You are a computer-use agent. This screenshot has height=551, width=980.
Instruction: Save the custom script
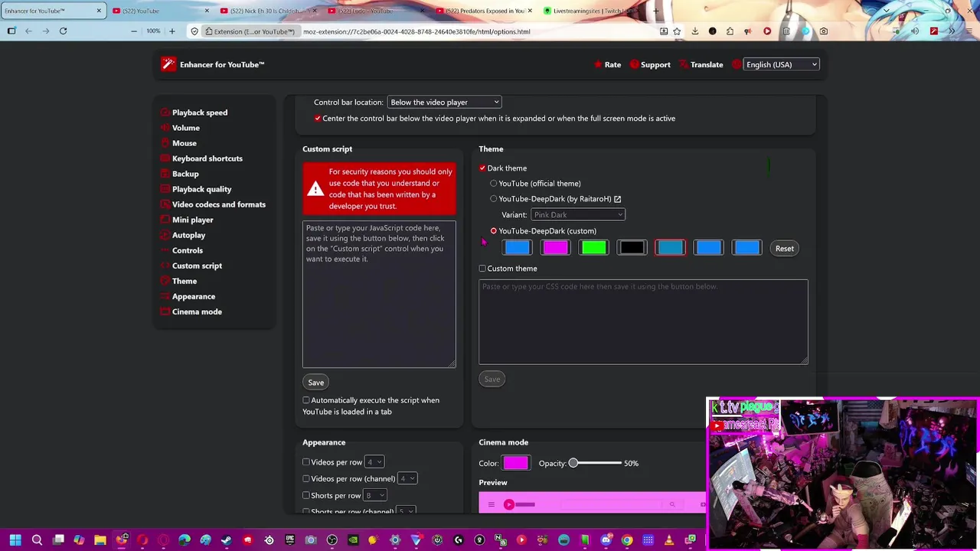[x=316, y=383]
